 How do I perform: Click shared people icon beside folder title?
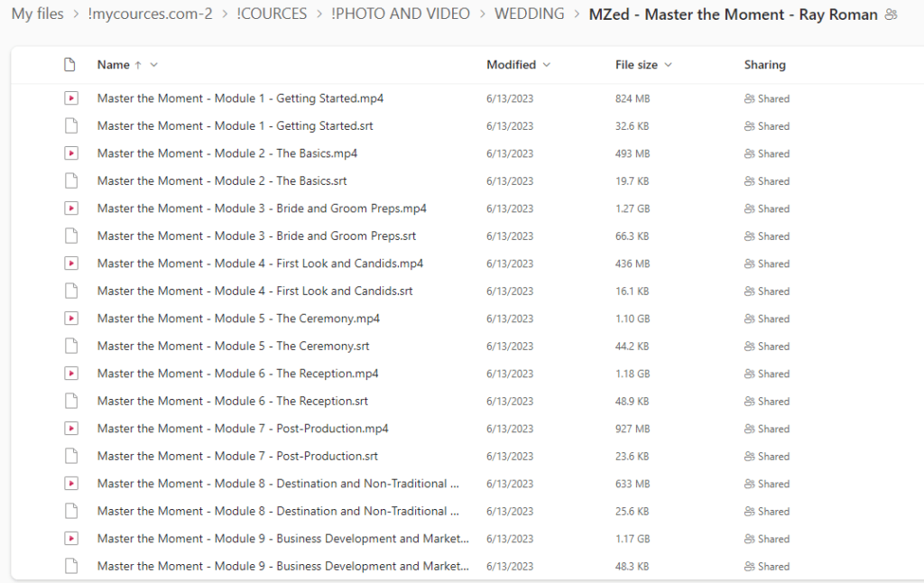pyautogui.click(x=892, y=14)
